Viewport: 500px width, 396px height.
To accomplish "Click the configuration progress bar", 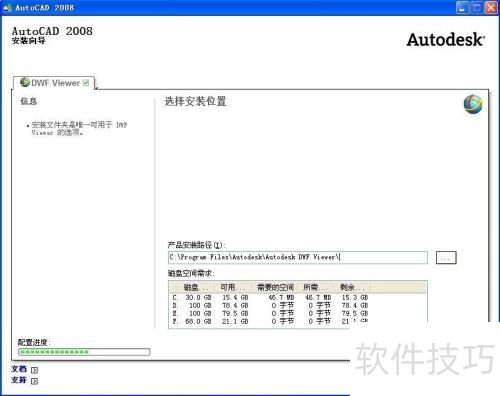I will (x=84, y=352).
